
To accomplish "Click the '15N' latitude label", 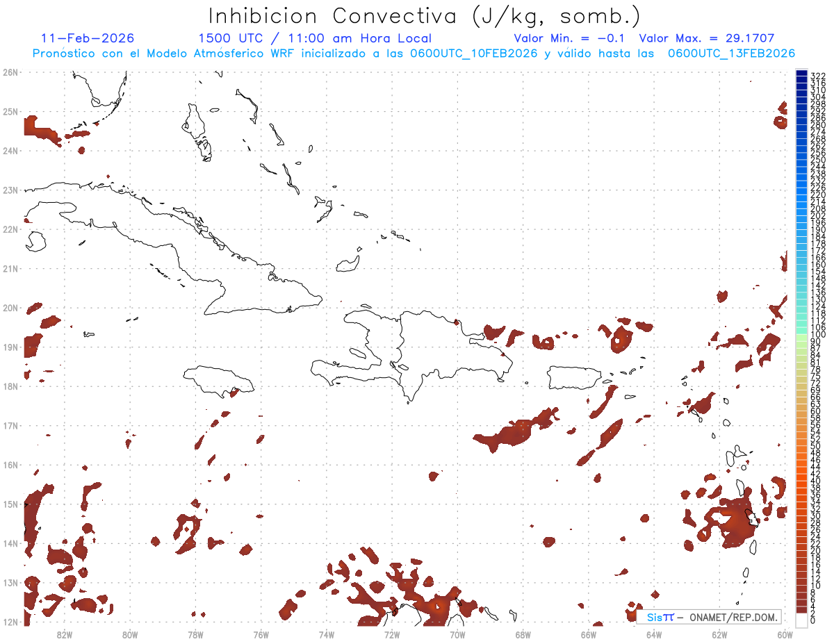I will (10, 504).
